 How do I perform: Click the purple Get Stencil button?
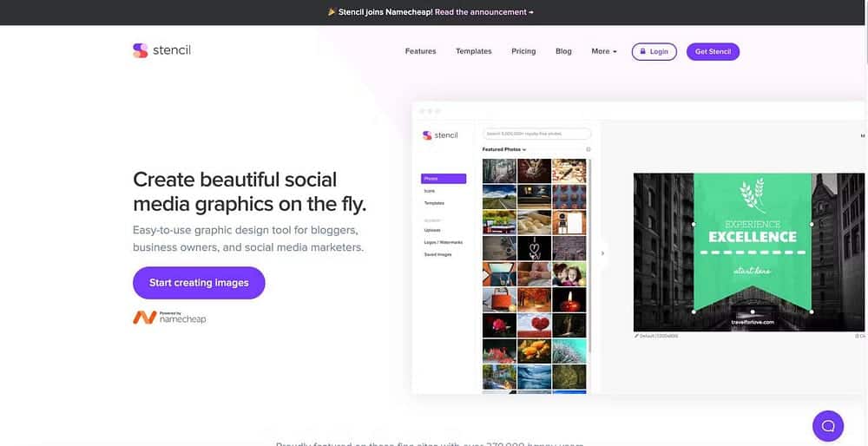coord(713,51)
